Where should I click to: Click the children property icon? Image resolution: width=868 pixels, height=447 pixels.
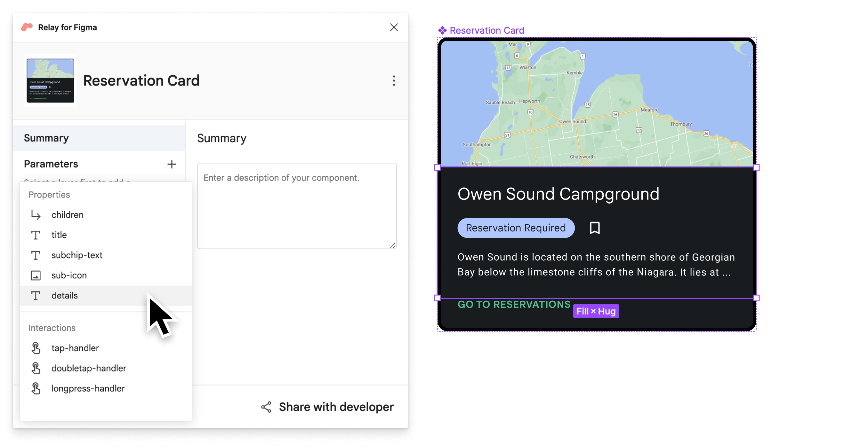pyautogui.click(x=36, y=215)
